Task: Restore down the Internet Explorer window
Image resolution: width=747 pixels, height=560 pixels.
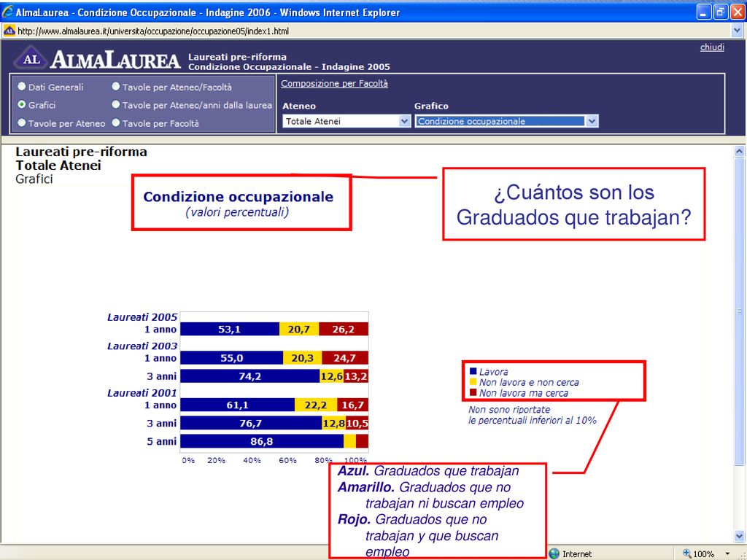Action: coord(721,12)
